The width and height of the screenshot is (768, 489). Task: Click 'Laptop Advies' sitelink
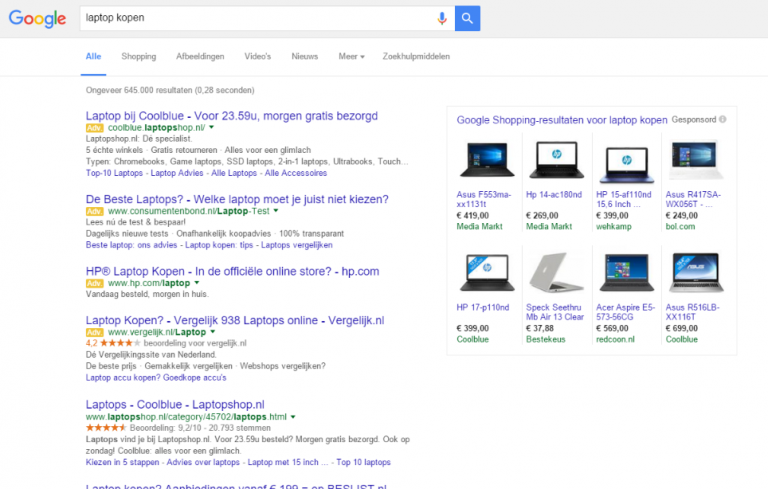(177, 173)
